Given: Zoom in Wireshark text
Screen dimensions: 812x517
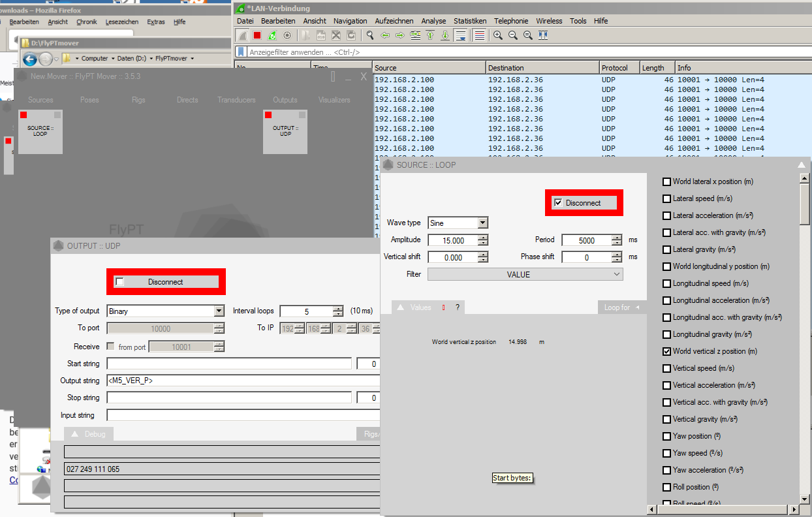Looking at the screenshot, I should (x=498, y=35).
